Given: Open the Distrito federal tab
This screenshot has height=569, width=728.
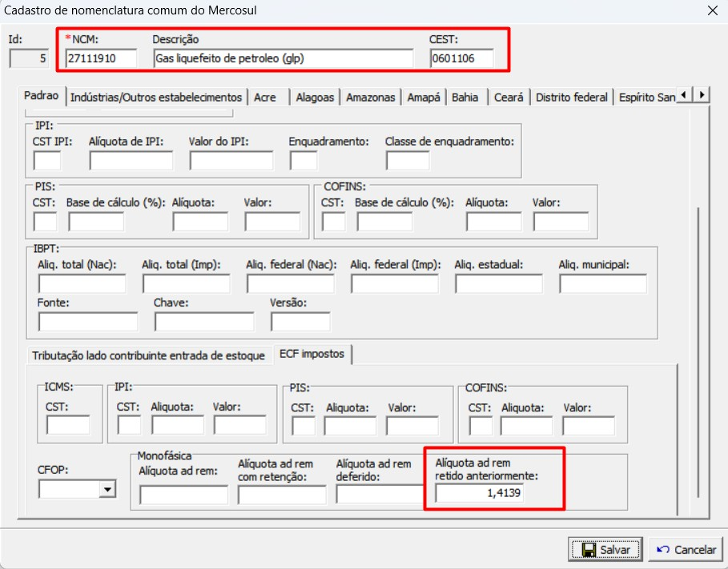Looking at the screenshot, I should 573,95.
